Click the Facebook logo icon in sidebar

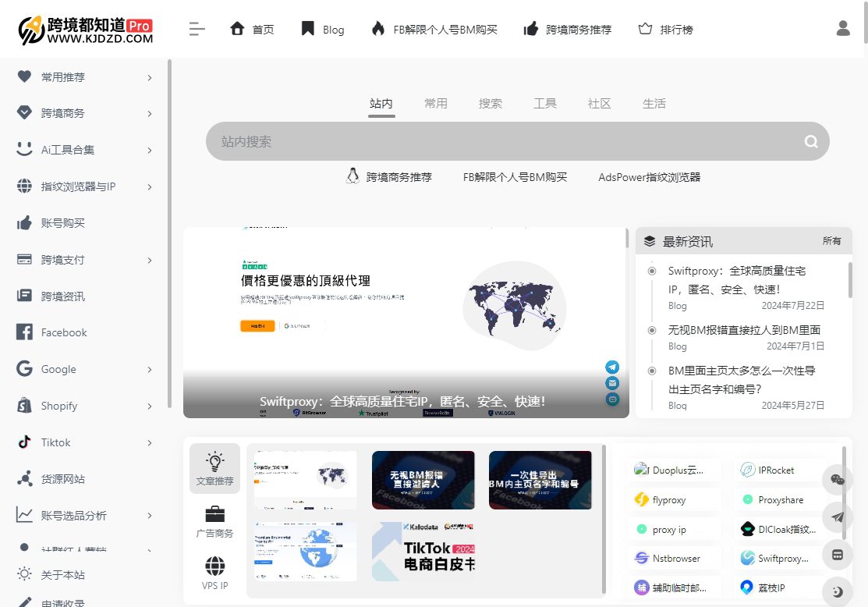[24, 332]
